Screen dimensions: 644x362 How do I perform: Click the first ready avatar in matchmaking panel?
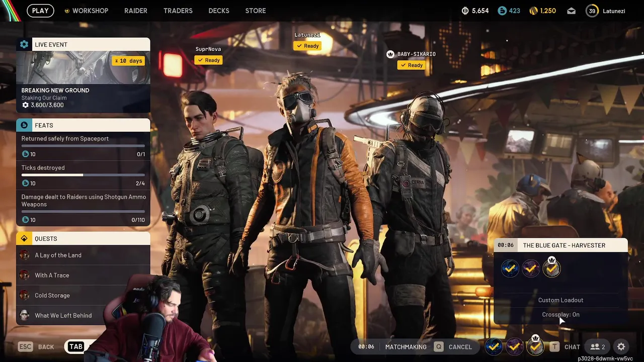click(x=510, y=268)
